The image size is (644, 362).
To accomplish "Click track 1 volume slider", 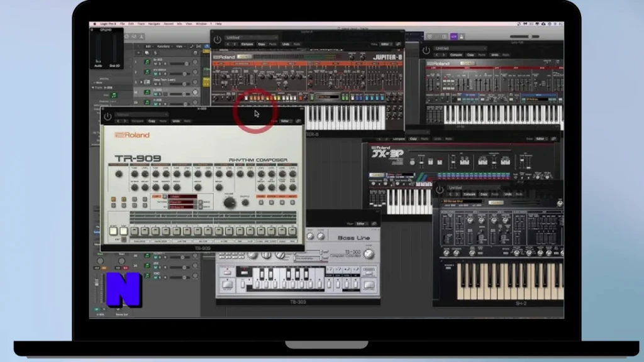I will point(179,63).
